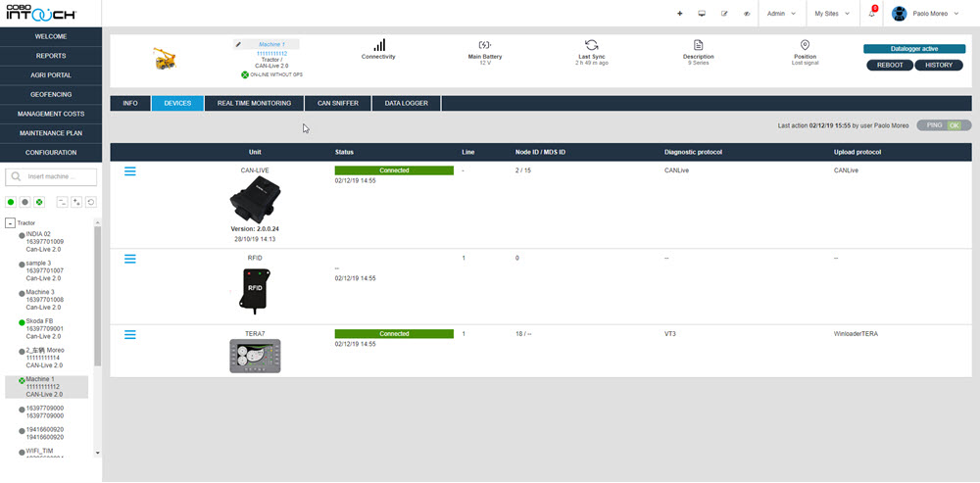Click the Main Battery icon
The image size is (980, 483).
click(x=485, y=45)
